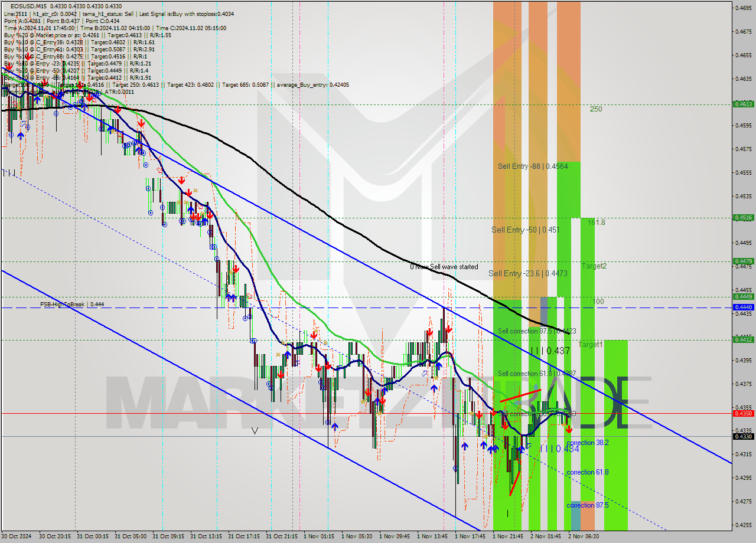Click the green 0.4412 price tag
Image resolution: width=756 pixels, height=543 pixels.
coord(742,339)
